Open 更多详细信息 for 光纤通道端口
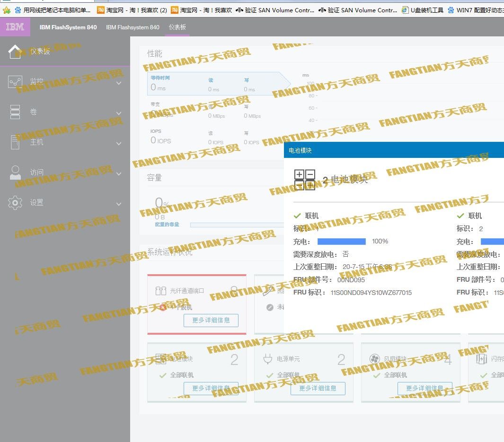Image resolution: width=504 pixels, height=442 pixels. point(211,321)
